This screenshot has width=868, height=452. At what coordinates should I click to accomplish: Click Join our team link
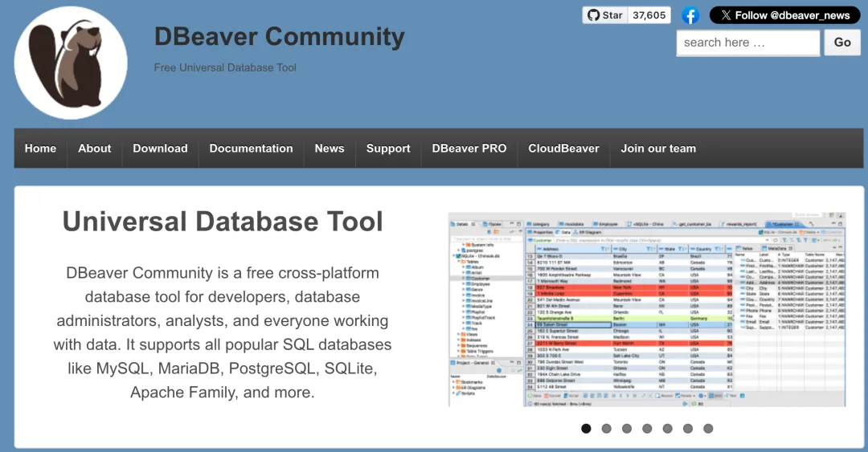[658, 149]
